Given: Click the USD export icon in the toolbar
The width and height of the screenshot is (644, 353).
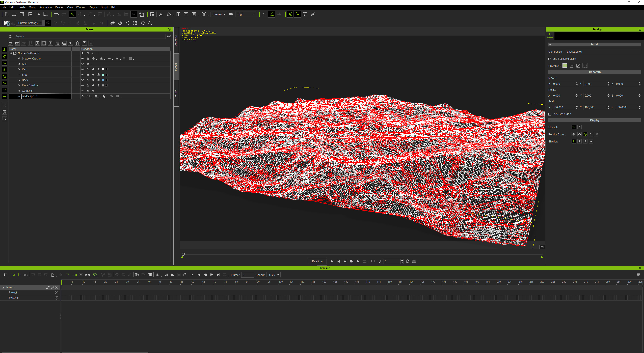Looking at the screenshot, I should (x=45, y=14).
